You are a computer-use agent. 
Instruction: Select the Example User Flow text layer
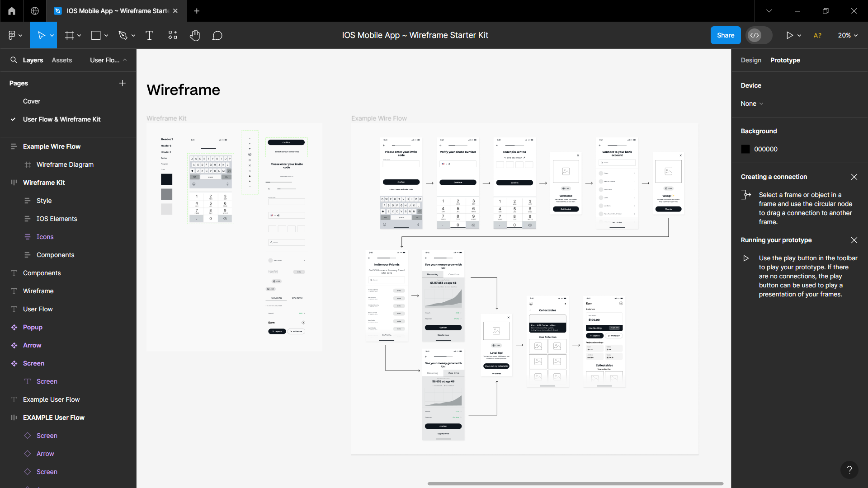pos(51,399)
